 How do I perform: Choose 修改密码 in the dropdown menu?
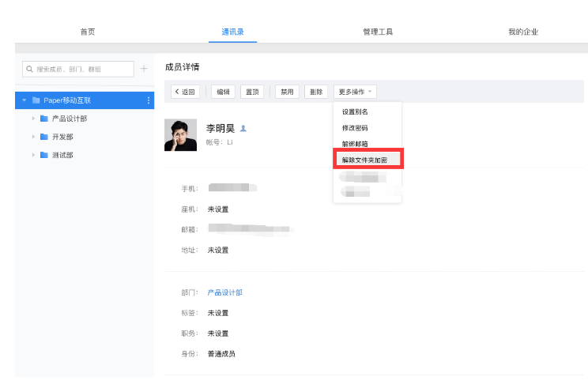coord(355,128)
